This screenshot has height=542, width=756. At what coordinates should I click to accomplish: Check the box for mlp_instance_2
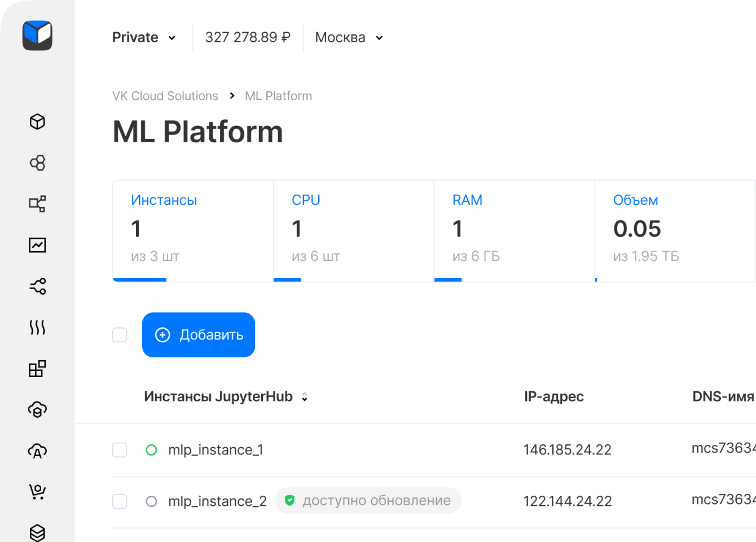[x=120, y=501]
